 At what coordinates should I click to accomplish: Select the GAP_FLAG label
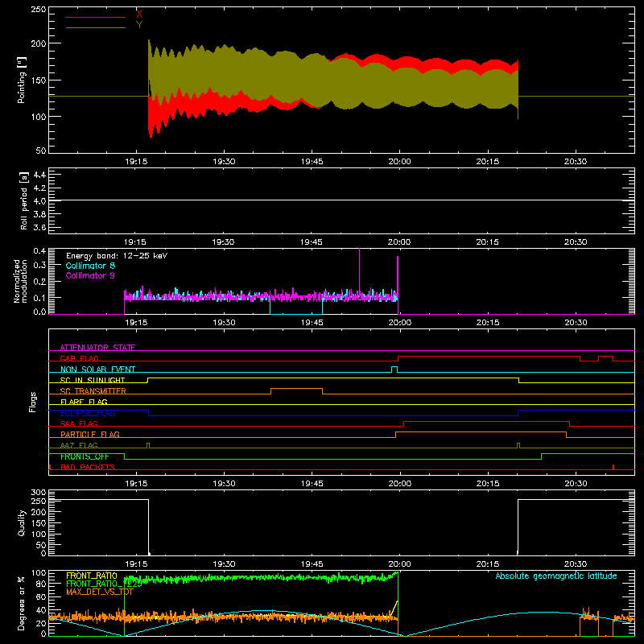(x=79, y=358)
